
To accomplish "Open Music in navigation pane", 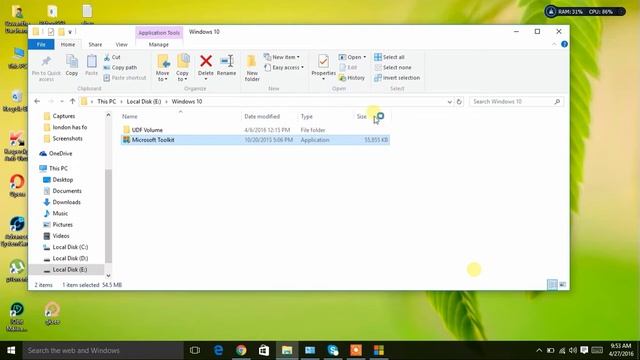I will [x=60, y=213].
